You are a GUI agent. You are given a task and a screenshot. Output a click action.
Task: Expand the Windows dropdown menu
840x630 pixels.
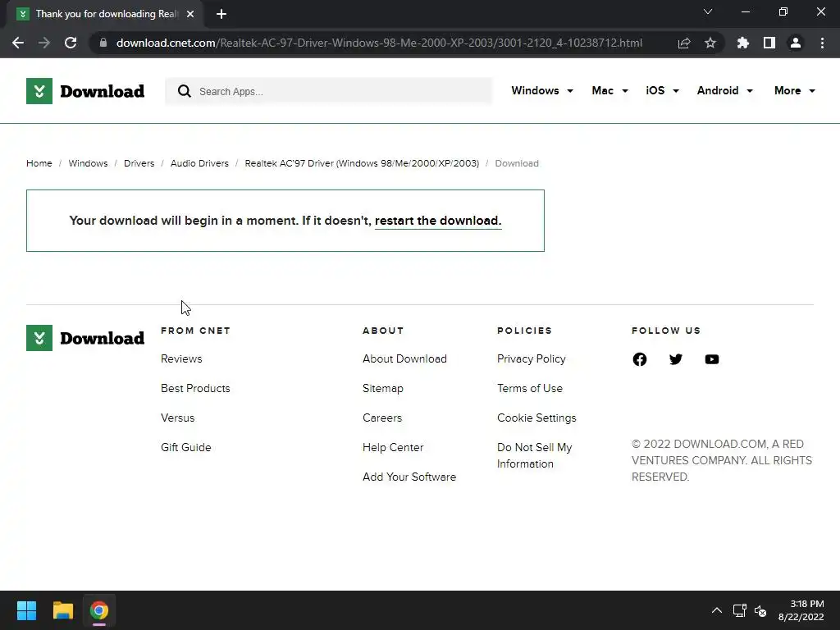tap(542, 90)
